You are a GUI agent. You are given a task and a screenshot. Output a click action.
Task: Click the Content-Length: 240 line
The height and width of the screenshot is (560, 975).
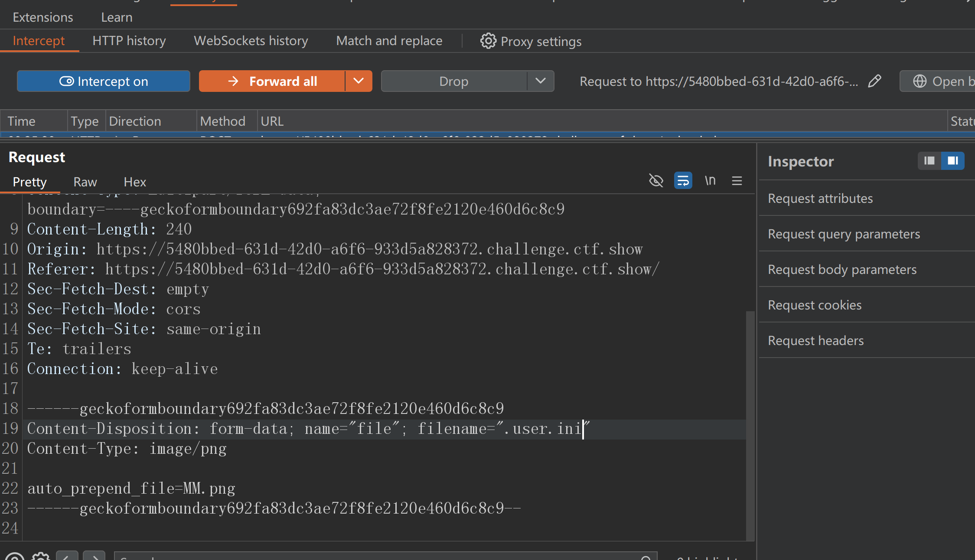(x=109, y=229)
